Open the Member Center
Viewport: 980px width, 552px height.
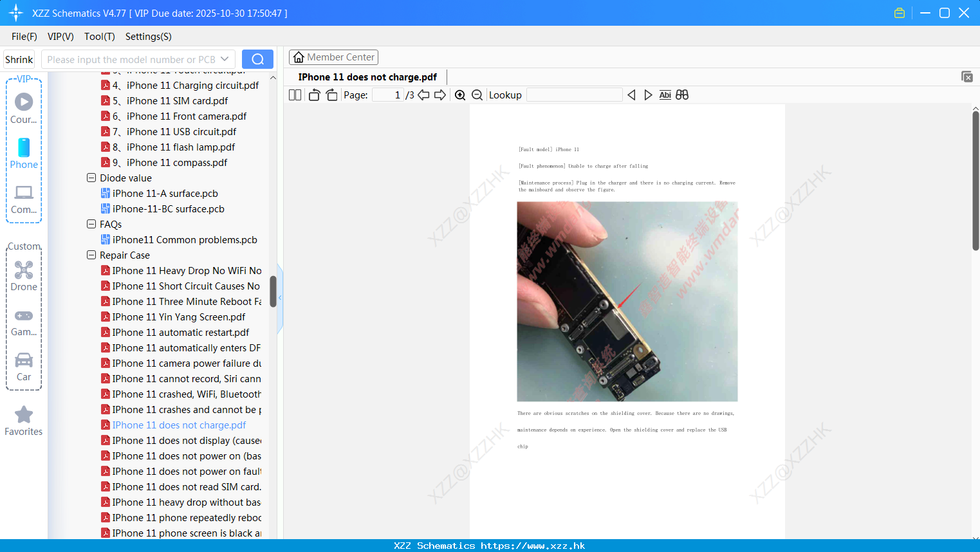tap(333, 57)
